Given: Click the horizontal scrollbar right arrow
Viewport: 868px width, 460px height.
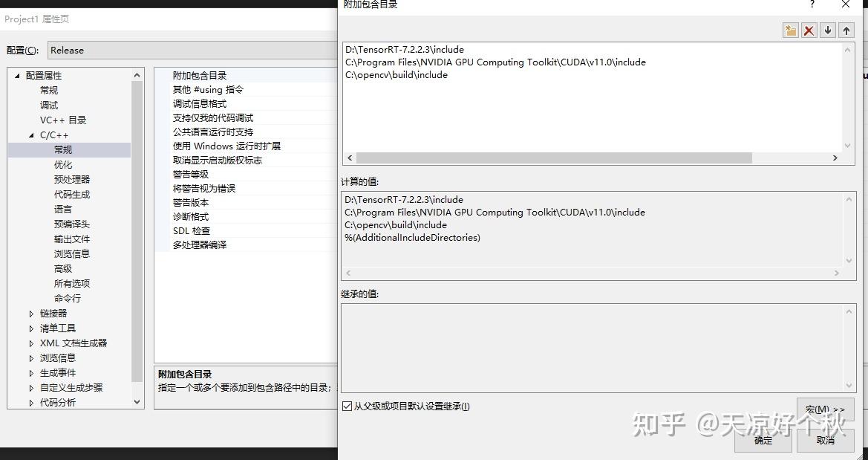Looking at the screenshot, I should pos(835,158).
